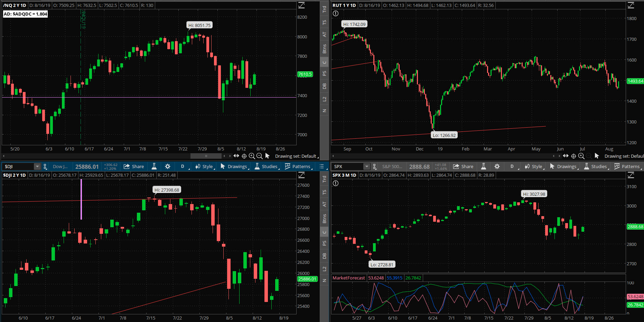Image resolution: width=644 pixels, height=322 pixels.
Task: Click left scroll arrow under /NQ chart
Action: tap(3, 156)
